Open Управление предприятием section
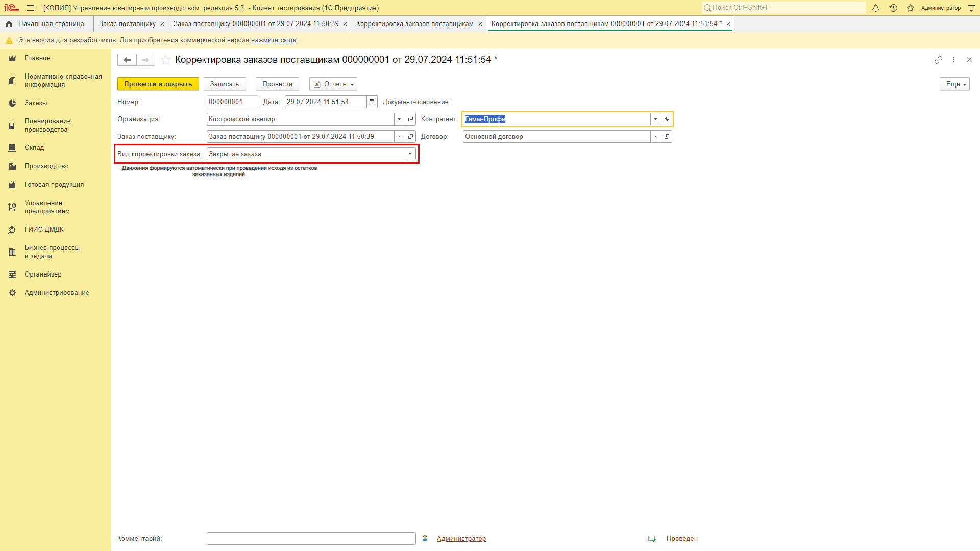 [x=56, y=207]
